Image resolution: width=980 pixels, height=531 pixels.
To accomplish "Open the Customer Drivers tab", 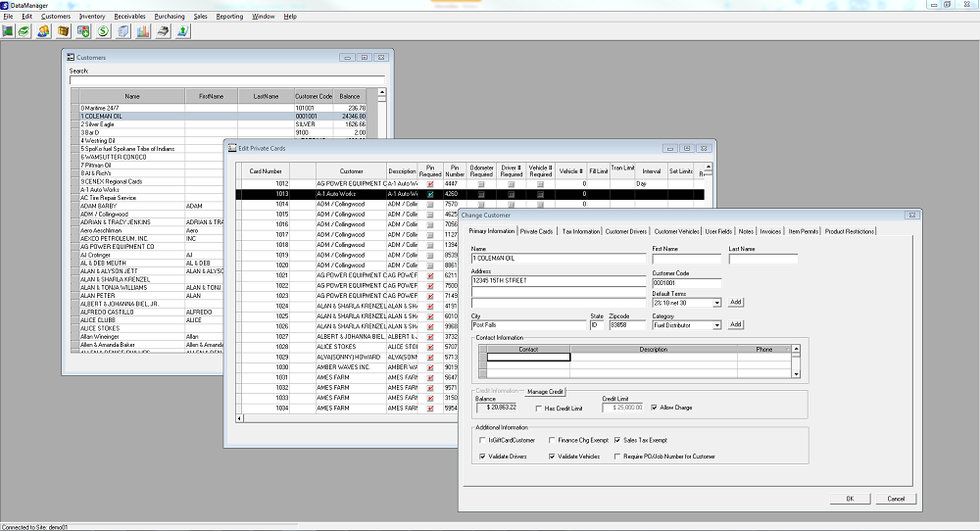I will [x=625, y=232].
